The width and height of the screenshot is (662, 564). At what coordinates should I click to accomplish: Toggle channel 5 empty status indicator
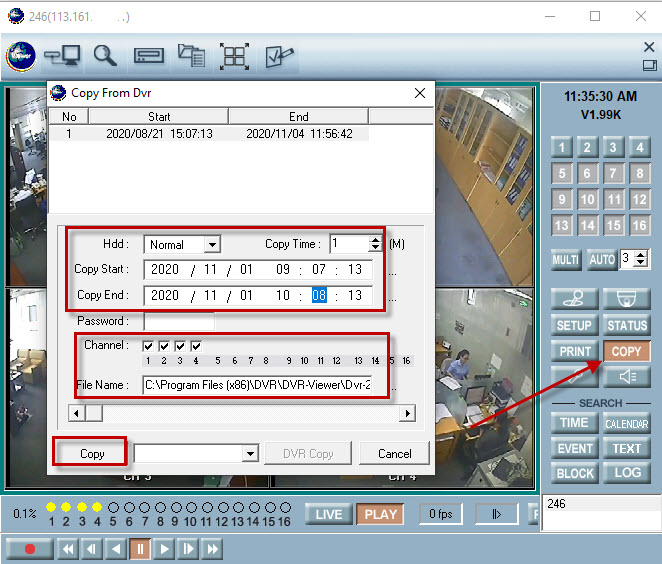point(113,507)
